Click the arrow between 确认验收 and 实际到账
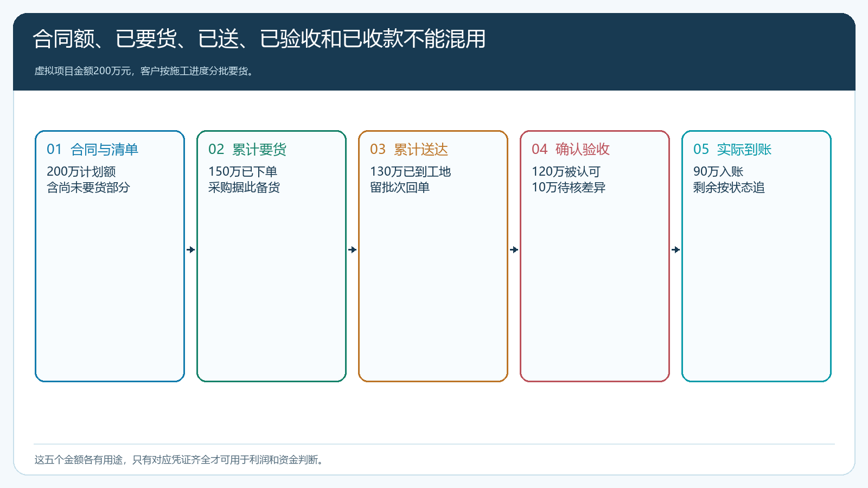This screenshot has width=868, height=488. (675, 250)
